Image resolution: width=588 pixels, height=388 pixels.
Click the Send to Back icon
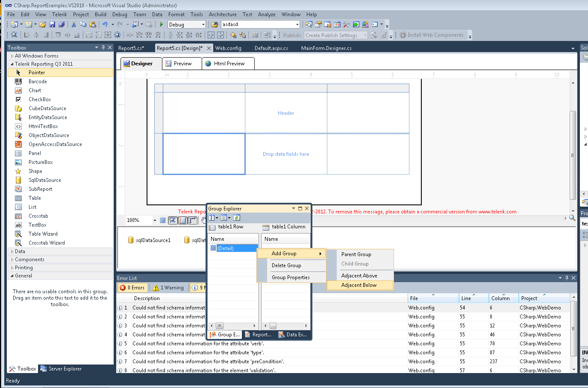point(242,35)
